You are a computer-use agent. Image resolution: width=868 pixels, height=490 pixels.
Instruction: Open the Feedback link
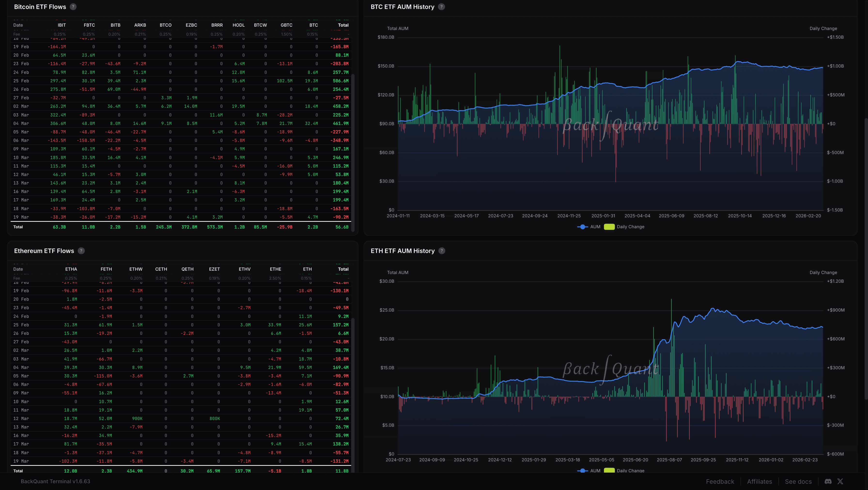pos(720,481)
